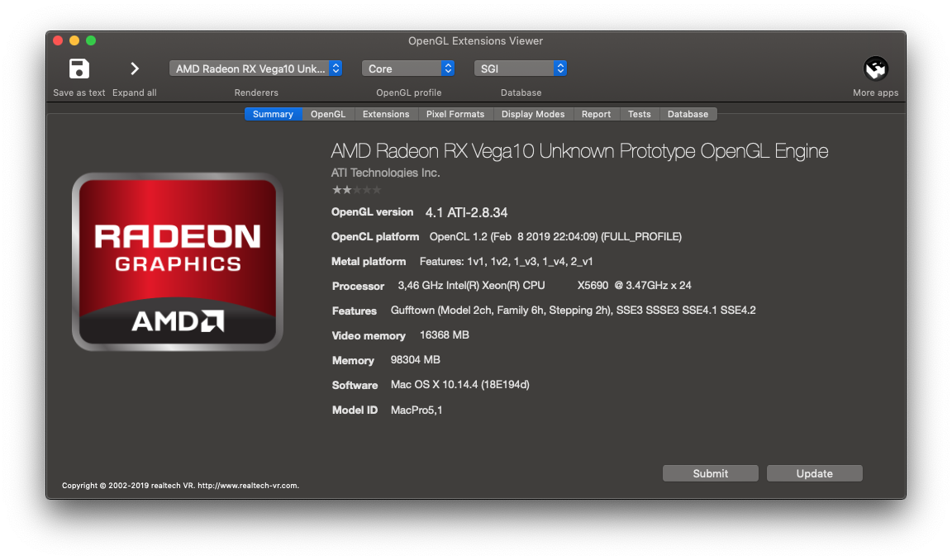Open the Renderers dropdown showing AMD Radeon RX Vega10
The image size is (952, 560).
coord(255,69)
